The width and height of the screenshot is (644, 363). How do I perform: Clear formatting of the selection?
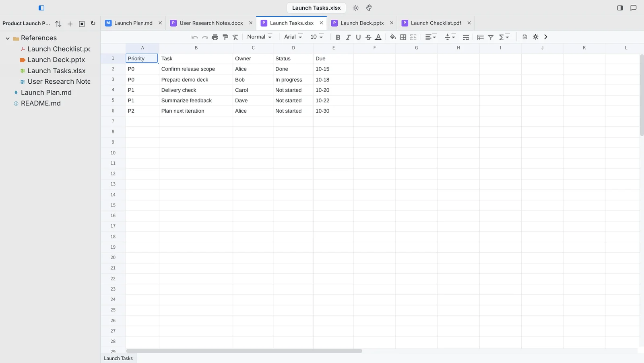(x=235, y=37)
